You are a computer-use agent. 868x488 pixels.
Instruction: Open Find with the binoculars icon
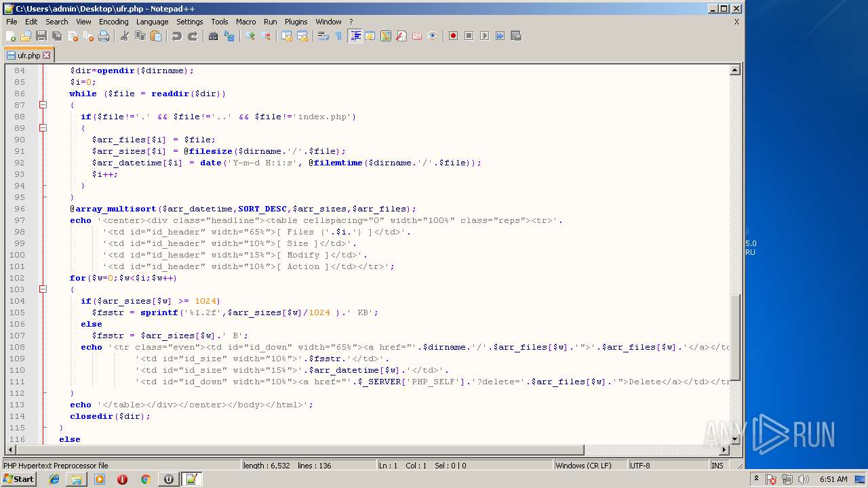(x=214, y=36)
